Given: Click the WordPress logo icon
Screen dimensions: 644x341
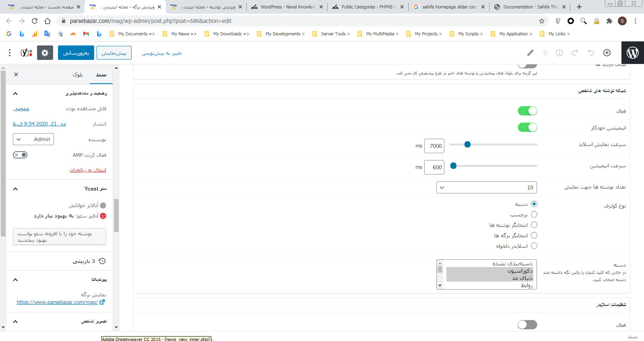Looking at the screenshot, I should coord(632,53).
